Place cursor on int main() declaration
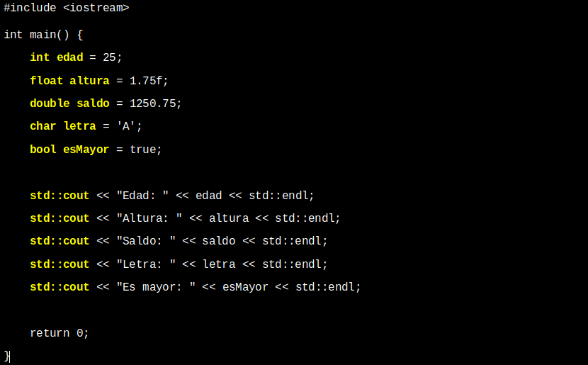Viewport: 588px width, 365px height. click(x=43, y=35)
